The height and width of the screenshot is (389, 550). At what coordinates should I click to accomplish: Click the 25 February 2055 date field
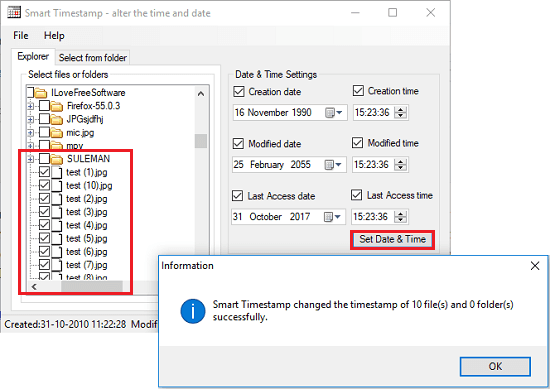click(289, 165)
